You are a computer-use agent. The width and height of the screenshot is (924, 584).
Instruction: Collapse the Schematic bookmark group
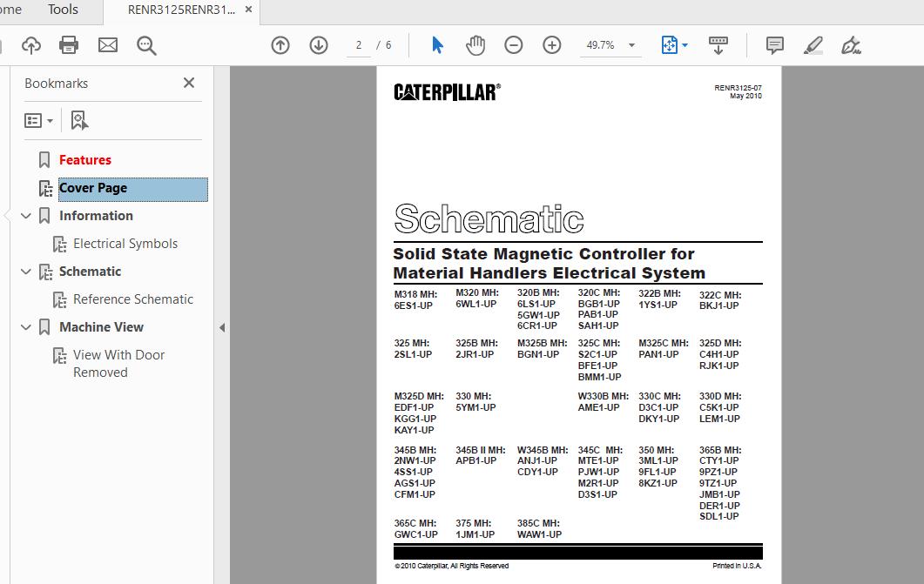pyautogui.click(x=25, y=272)
